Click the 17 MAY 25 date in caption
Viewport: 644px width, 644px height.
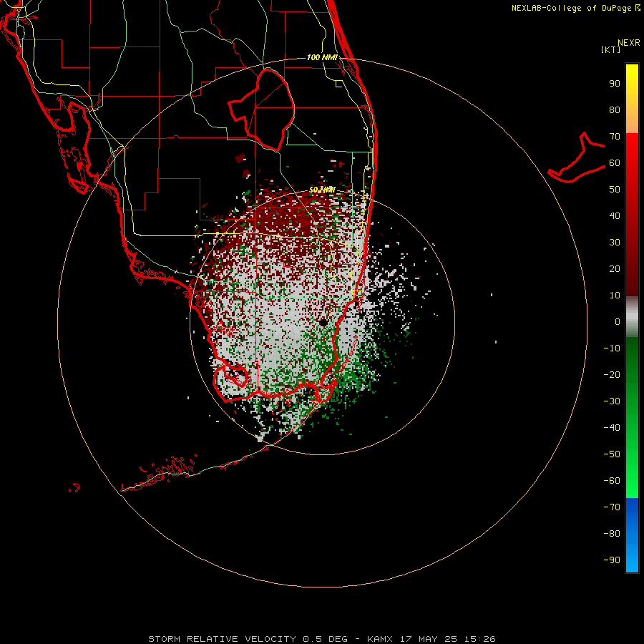tap(429, 639)
